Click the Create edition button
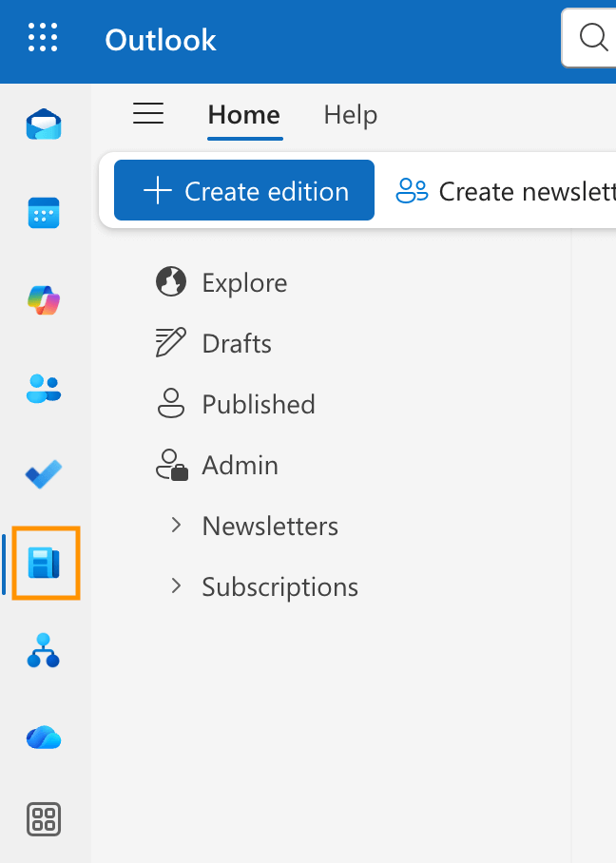Viewport: 616px width, 863px height. point(244,190)
